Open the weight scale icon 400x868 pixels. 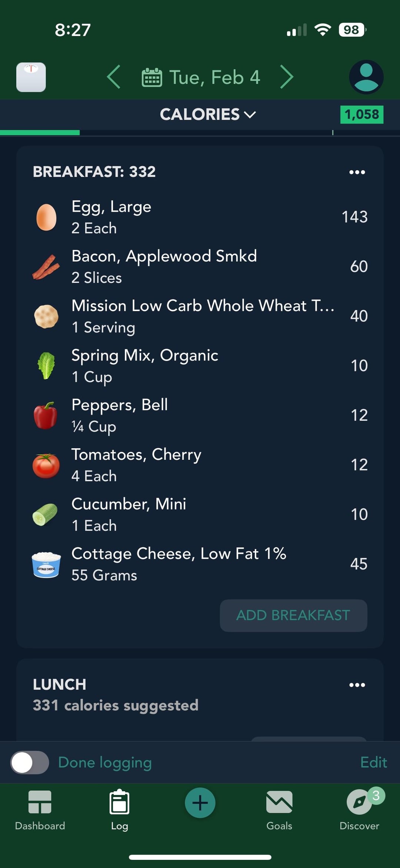31,77
